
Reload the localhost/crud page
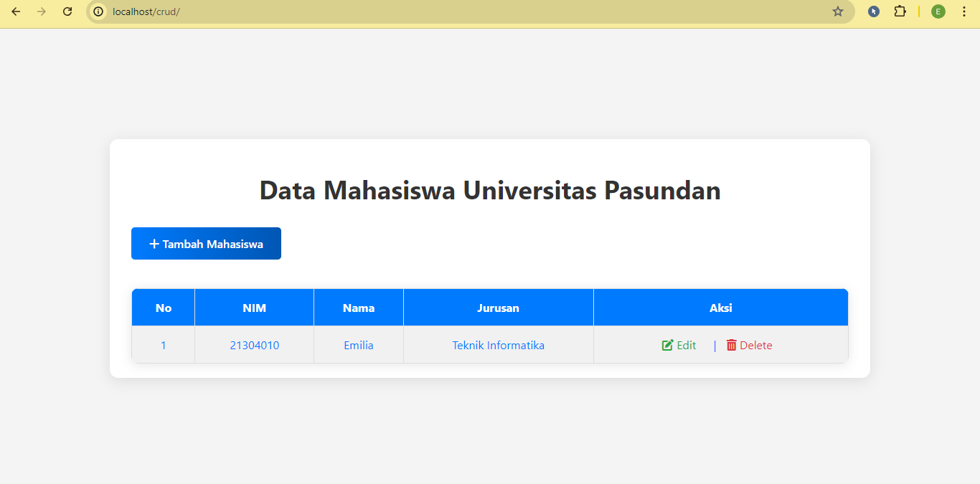click(x=67, y=11)
